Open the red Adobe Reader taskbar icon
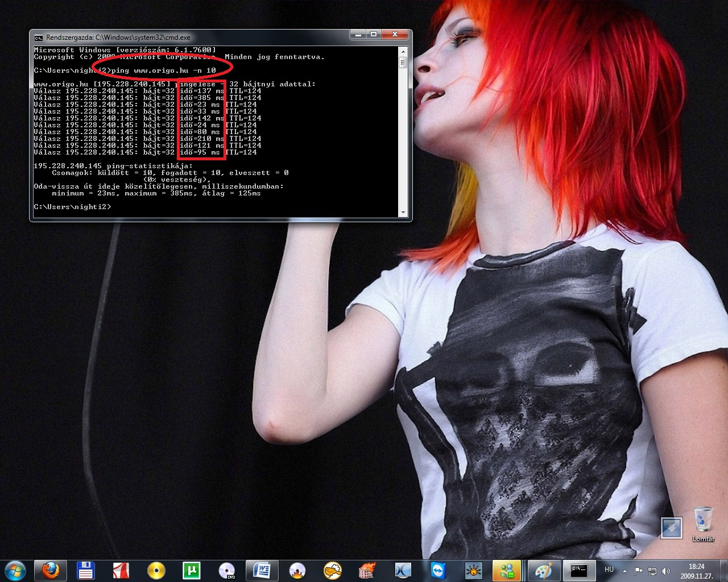728x582 pixels. point(121,570)
